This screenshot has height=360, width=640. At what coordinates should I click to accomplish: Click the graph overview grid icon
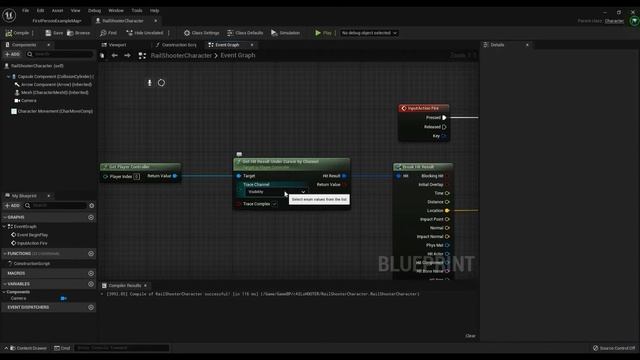(x=142, y=56)
